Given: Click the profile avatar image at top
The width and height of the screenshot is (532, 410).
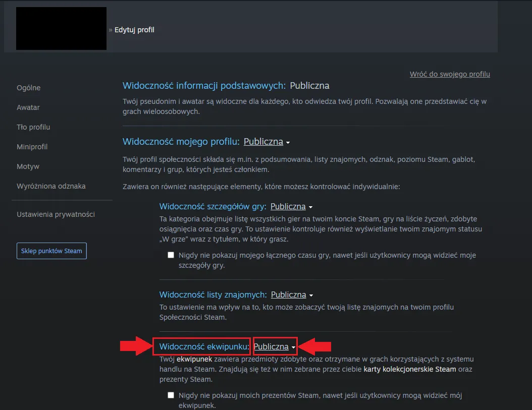Looking at the screenshot, I should click(61, 28).
